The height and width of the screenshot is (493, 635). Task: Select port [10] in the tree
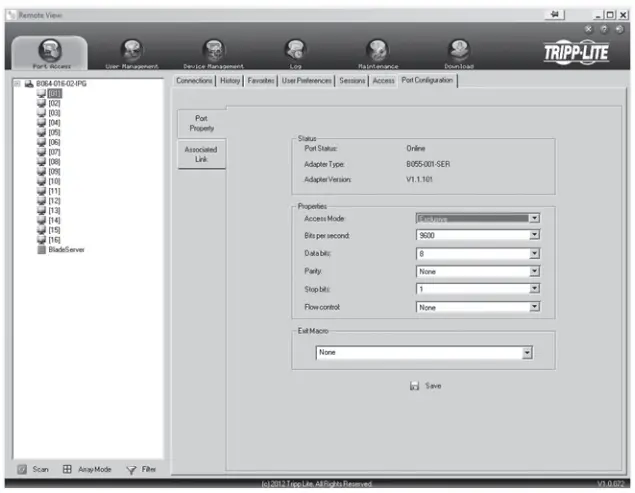coord(54,181)
